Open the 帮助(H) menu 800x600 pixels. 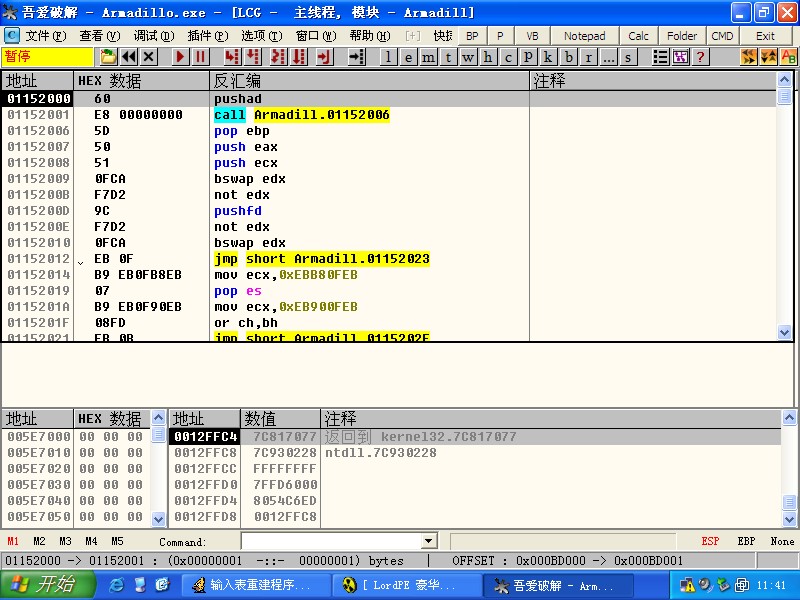click(369, 36)
